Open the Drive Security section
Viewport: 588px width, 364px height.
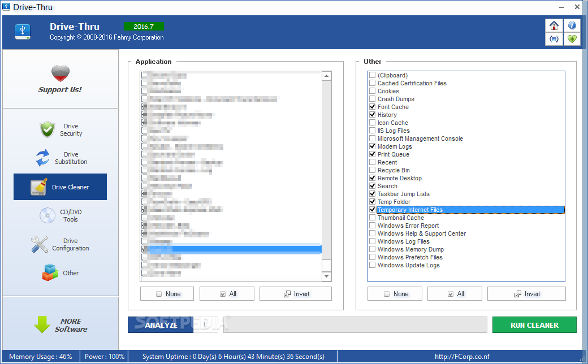(60, 129)
